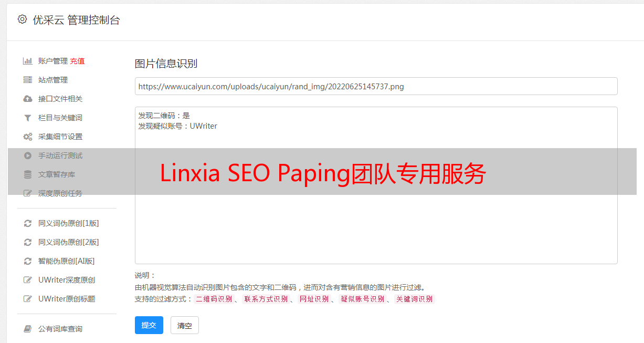The width and height of the screenshot is (644, 343).
Task: Click the 发现二维码：是 result line
Action: [164, 116]
